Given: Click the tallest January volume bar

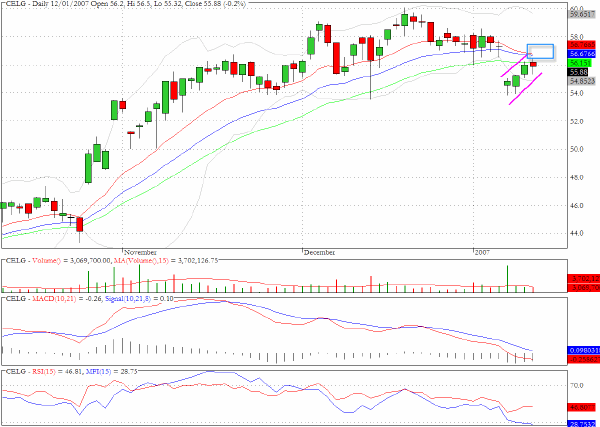Looking at the screenshot, I should tap(507, 279).
